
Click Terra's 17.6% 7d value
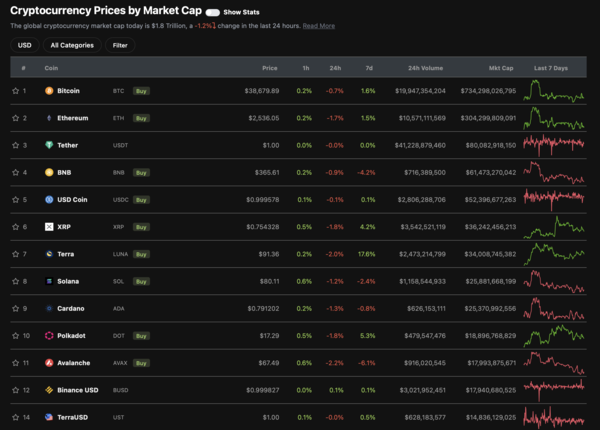click(x=367, y=254)
